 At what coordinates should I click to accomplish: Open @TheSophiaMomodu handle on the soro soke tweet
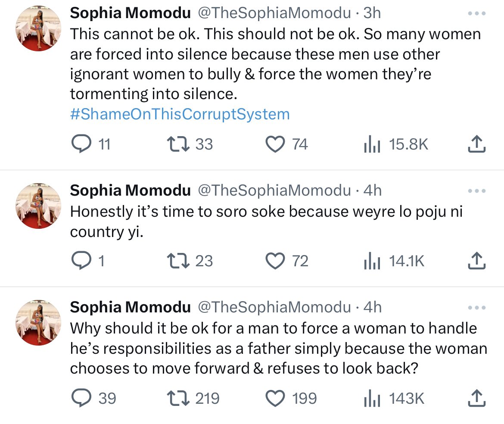[274, 190]
